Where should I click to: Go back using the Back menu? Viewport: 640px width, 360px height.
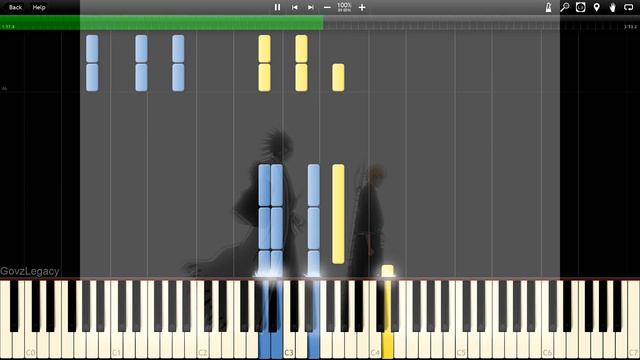click(16, 7)
